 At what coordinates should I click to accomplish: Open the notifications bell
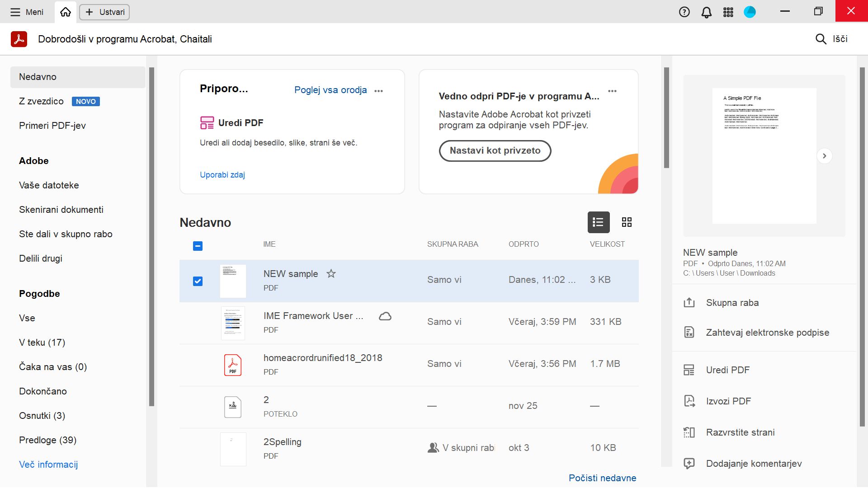[x=706, y=12]
